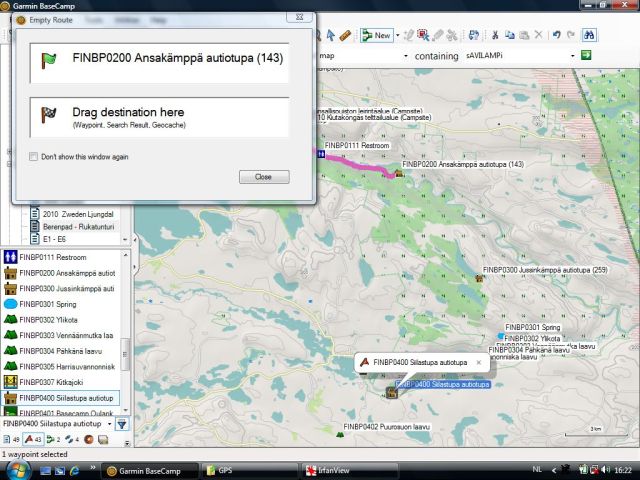Toggle waypoints filter showing 43
Viewport: 640px width, 480px height.
pyautogui.click(x=32, y=439)
